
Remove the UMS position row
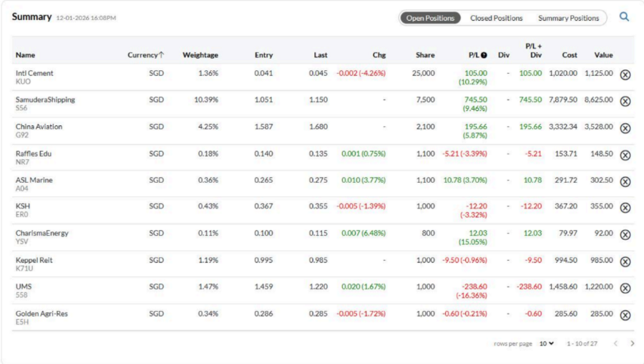(x=625, y=288)
